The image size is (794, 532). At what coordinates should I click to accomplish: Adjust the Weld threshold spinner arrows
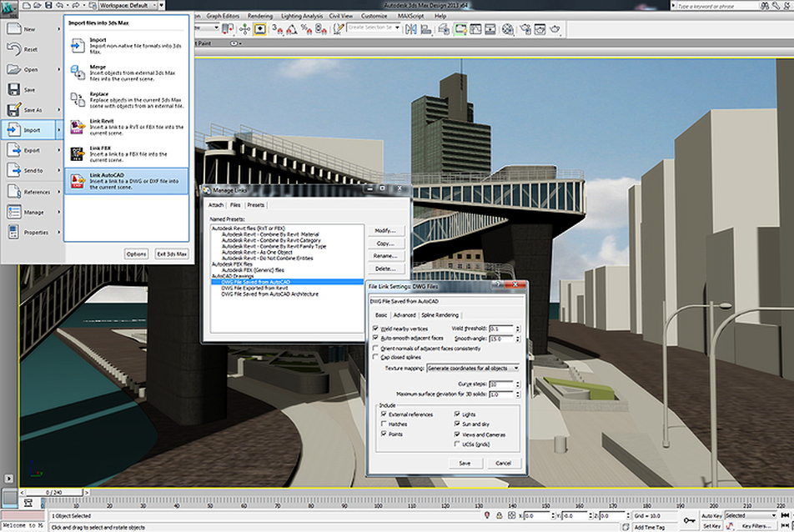[517, 329]
